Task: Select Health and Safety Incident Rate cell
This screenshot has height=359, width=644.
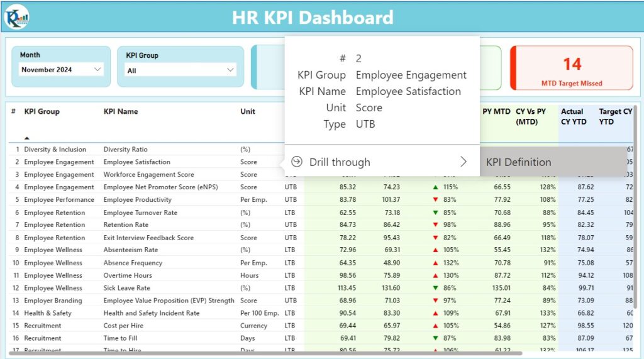Action: [152, 313]
